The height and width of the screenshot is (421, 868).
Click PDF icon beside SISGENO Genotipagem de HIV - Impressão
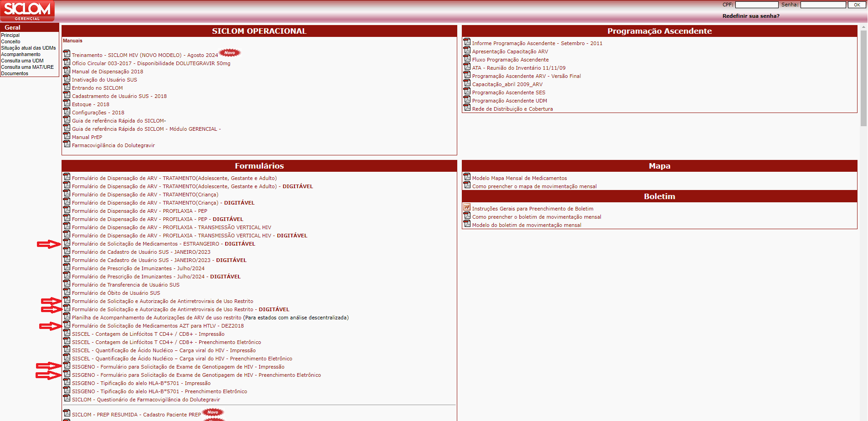click(67, 365)
